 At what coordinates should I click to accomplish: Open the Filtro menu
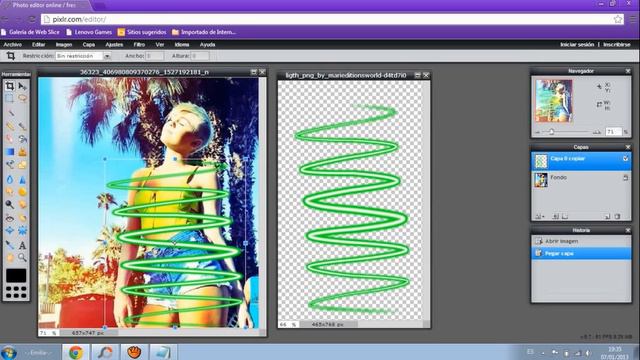tap(139, 44)
